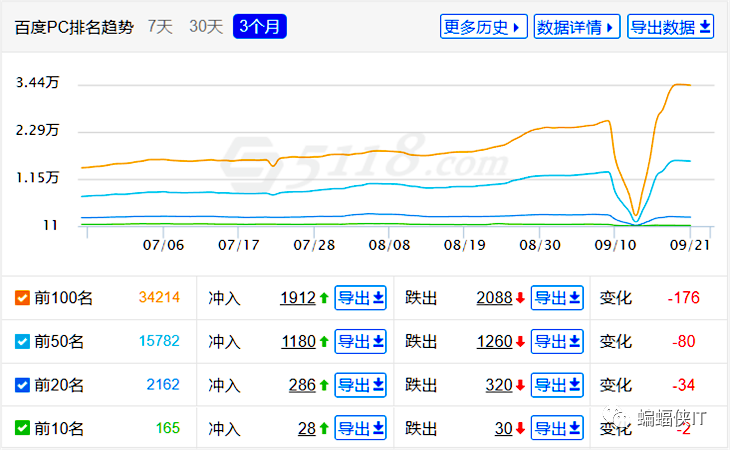The image size is (730, 450).
Task: Toggle the 前50名 series checkbox
Action: 22,342
